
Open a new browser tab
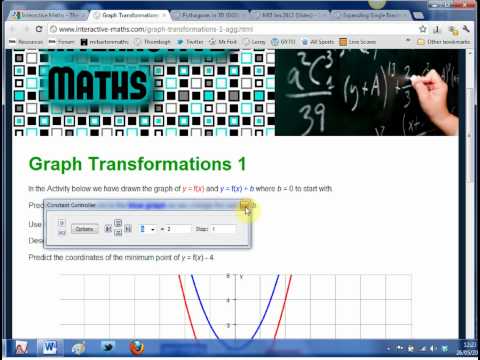(418, 15)
